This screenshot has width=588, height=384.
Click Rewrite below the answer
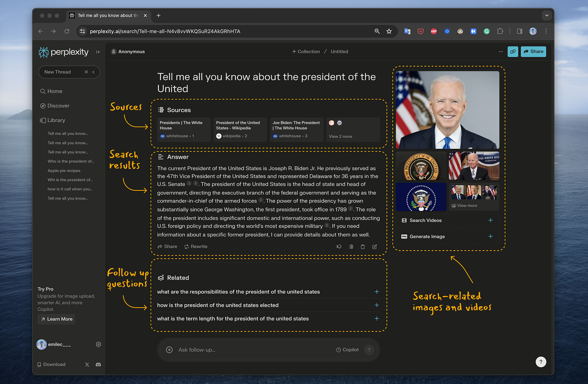pos(196,247)
